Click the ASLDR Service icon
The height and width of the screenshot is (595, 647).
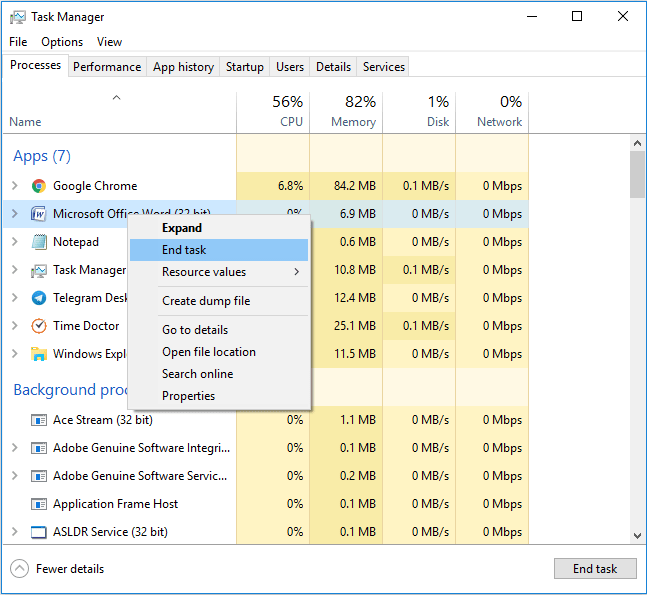pyautogui.click(x=39, y=532)
